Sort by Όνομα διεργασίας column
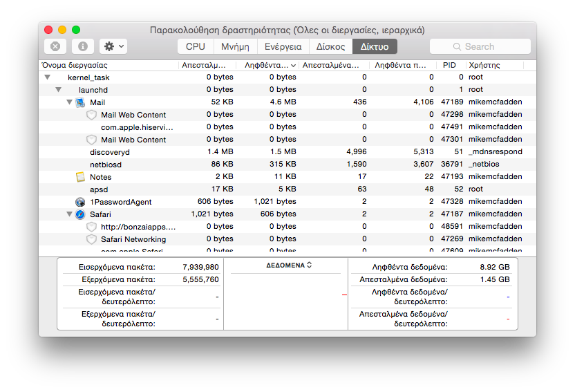Viewport: 575px width, 392px height. click(x=109, y=65)
